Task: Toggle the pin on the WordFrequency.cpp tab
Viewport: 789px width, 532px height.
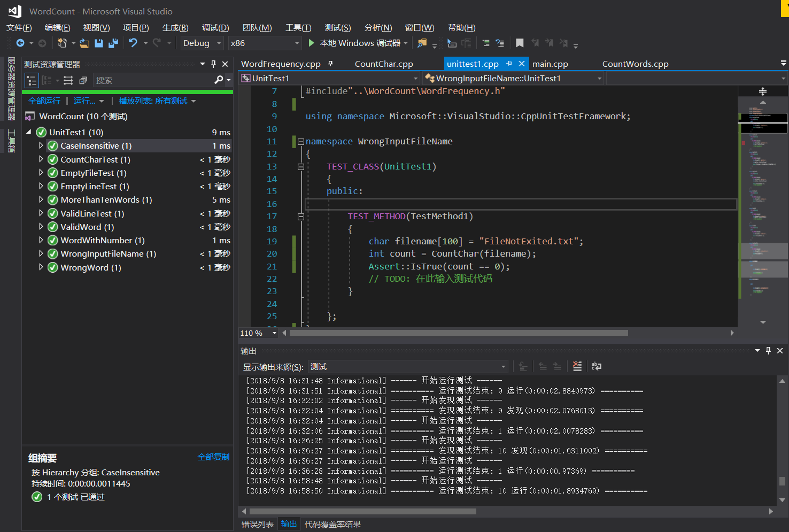Action: tap(330, 64)
